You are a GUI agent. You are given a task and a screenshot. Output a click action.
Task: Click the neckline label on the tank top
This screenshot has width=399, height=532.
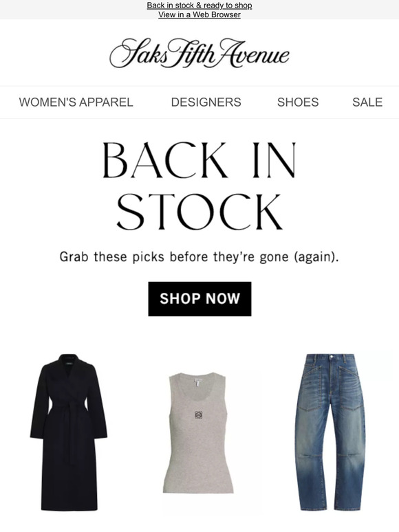[x=198, y=381]
